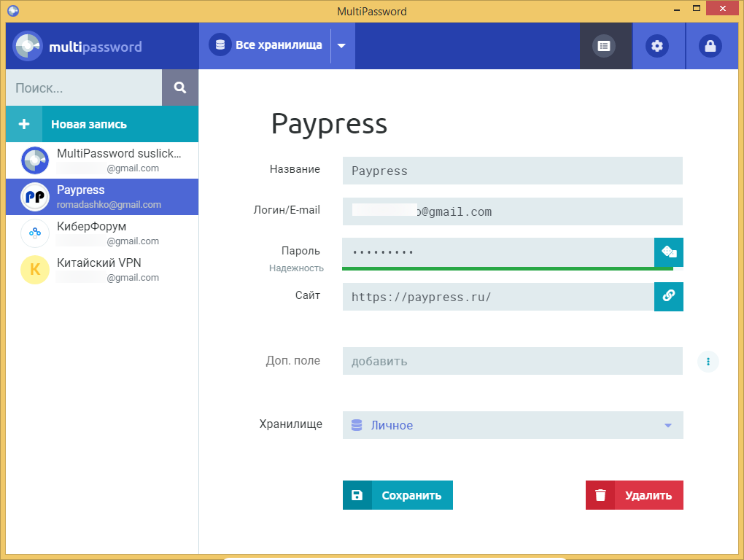Click the multipassword logo in header
Screen dimensions: 744x560
pos(78,46)
